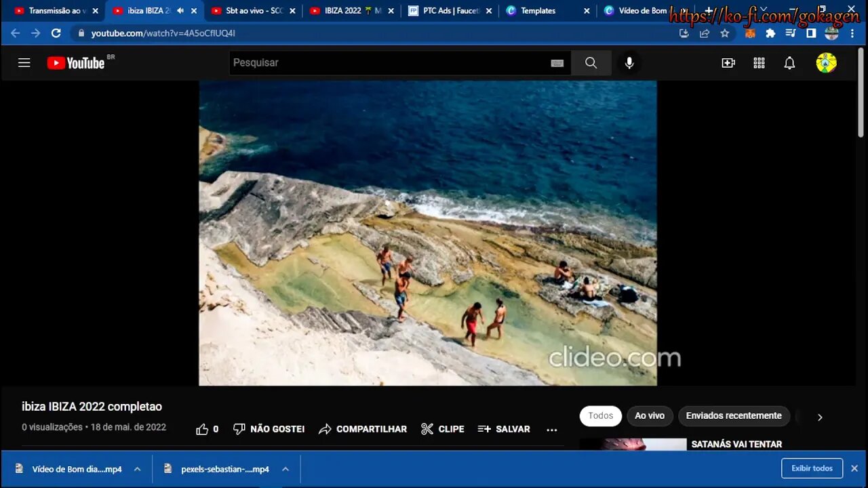Share this page from address bar
Screen dimensions: 868x488
705,33
